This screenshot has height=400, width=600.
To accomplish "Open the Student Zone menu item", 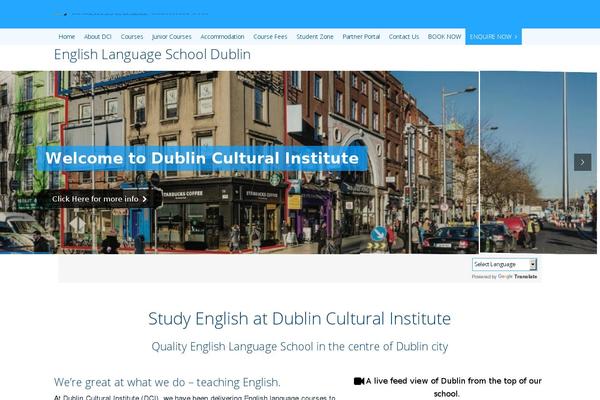I will [x=315, y=37].
